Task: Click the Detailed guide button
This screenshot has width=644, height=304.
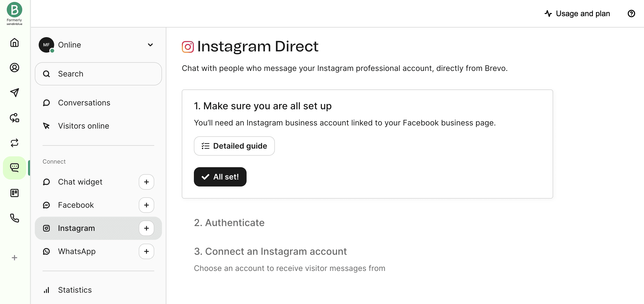Action: pos(234,146)
